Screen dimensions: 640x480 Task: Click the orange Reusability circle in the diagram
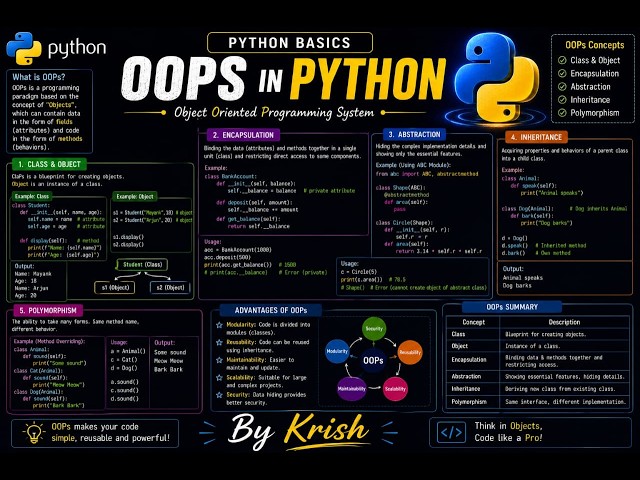pyautogui.click(x=410, y=352)
